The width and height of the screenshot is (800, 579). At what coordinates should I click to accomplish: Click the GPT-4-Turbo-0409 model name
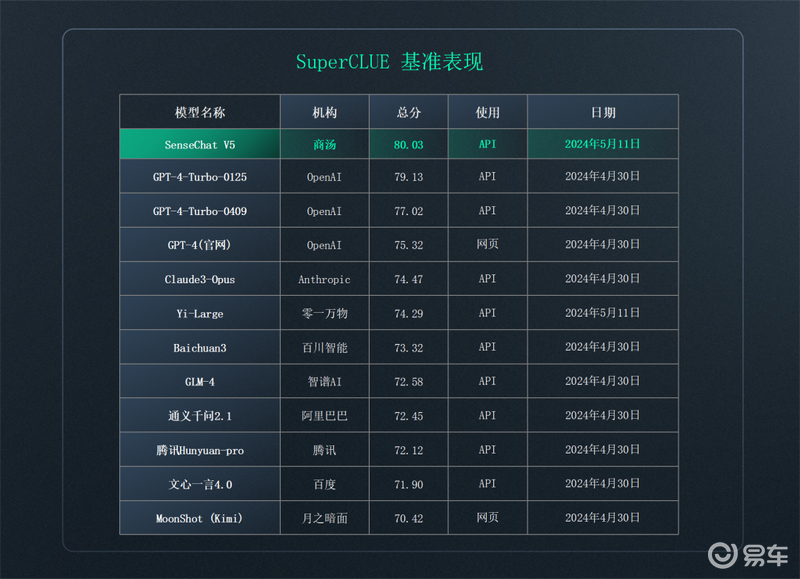(200, 211)
